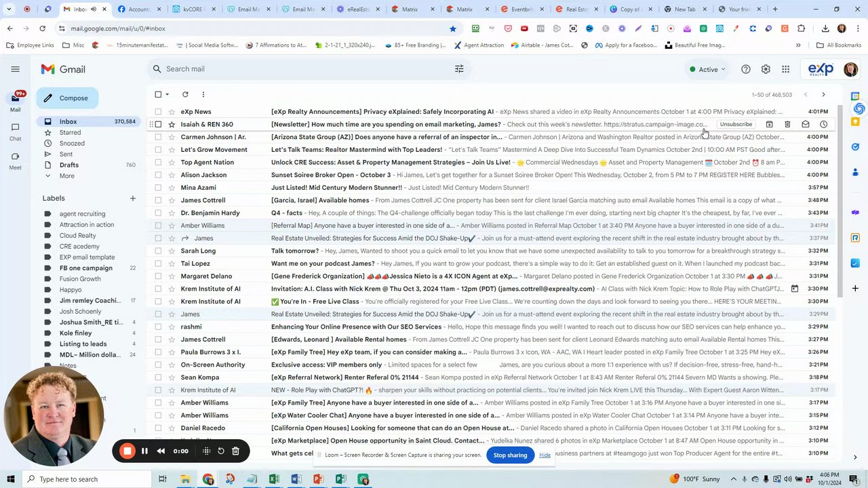This screenshot has width=868, height=488.
Task: Select the Isaiah & REN 360 email checkbox
Action: [x=158, y=125]
